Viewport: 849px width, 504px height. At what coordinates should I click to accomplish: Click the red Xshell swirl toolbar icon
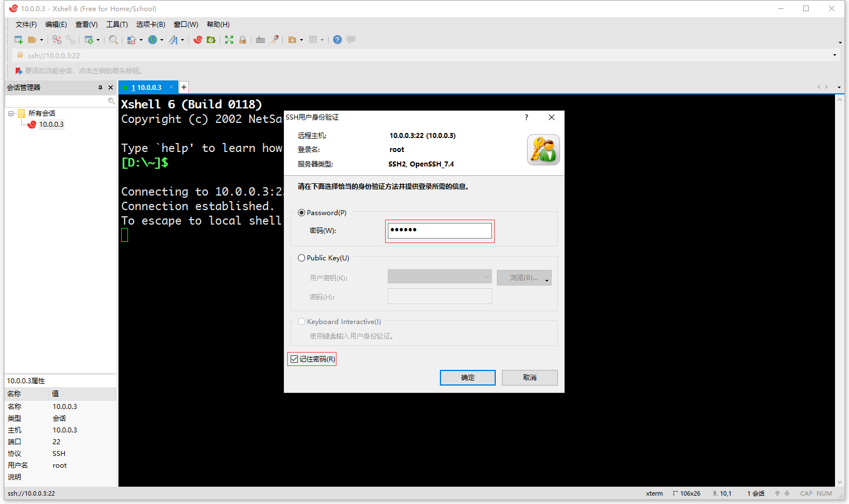pyautogui.click(x=198, y=40)
